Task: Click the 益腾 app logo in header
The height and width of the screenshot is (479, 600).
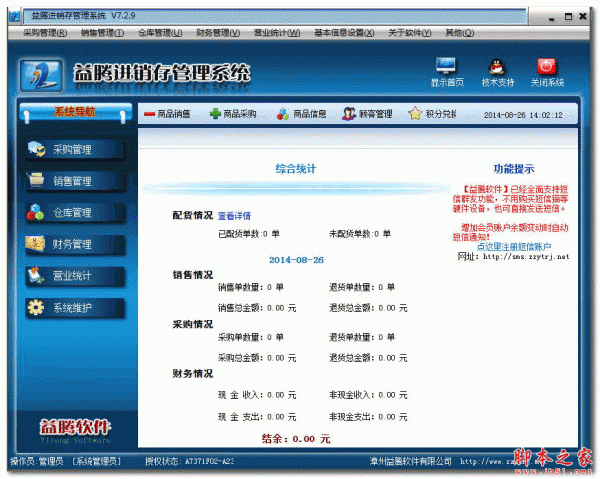Action: pyautogui.click(x=41, y=76)
